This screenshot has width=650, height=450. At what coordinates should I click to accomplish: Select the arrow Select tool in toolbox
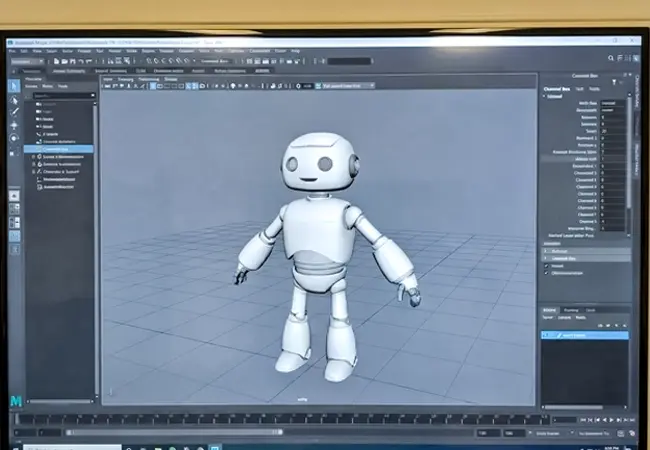pos(14,86)
